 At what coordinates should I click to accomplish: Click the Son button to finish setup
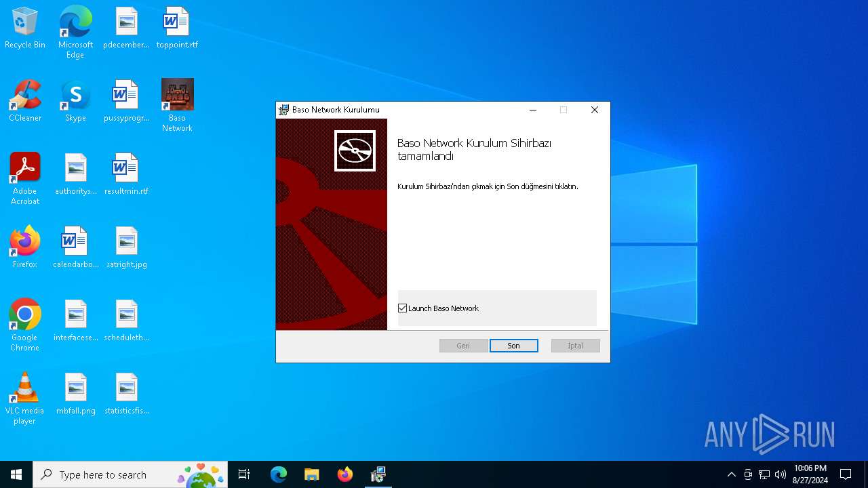point(514,346)
